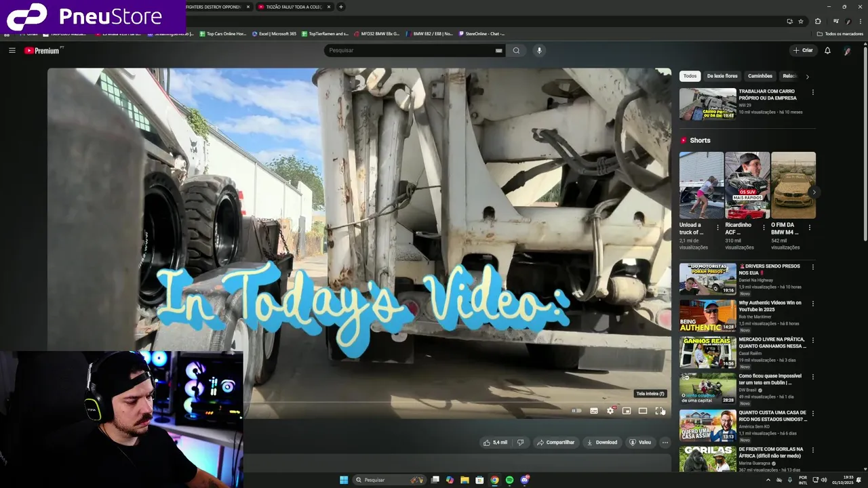Open Ricardinho ACF short

tap(747, 185)
